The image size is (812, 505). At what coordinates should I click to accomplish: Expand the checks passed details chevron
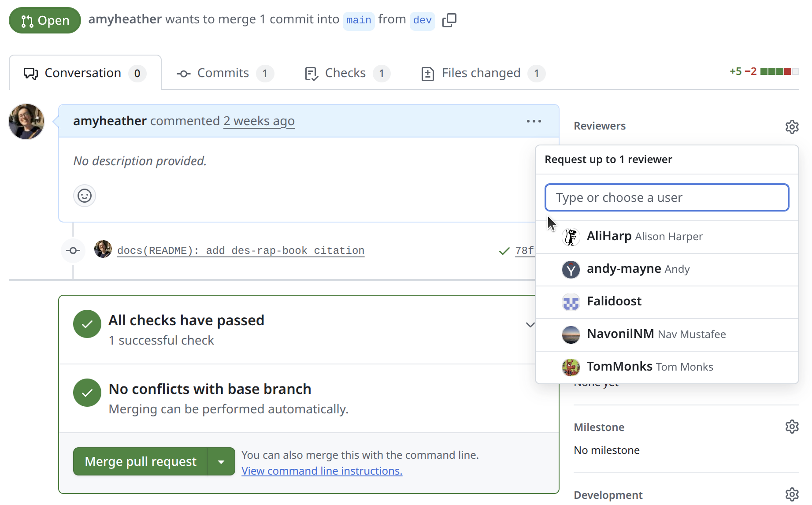pos(530,325)
